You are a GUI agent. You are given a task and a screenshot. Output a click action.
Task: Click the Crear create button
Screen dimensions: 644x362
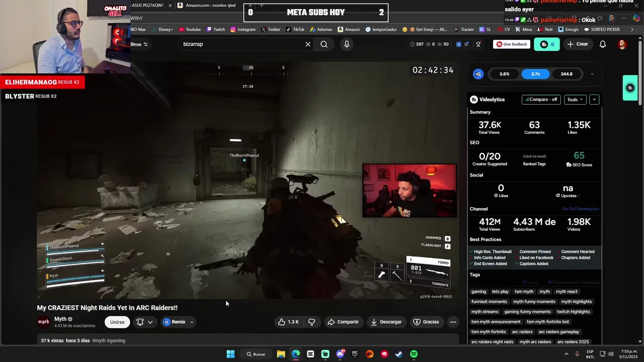578,44
